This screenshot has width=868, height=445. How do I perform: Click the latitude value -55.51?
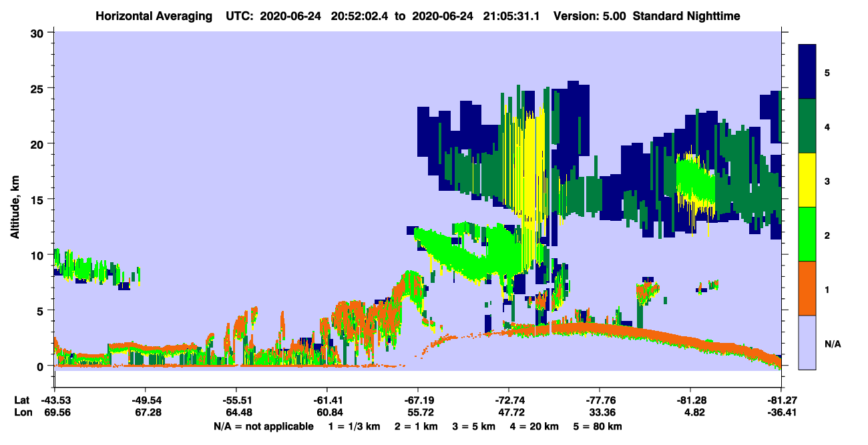(x=236, y=400)
